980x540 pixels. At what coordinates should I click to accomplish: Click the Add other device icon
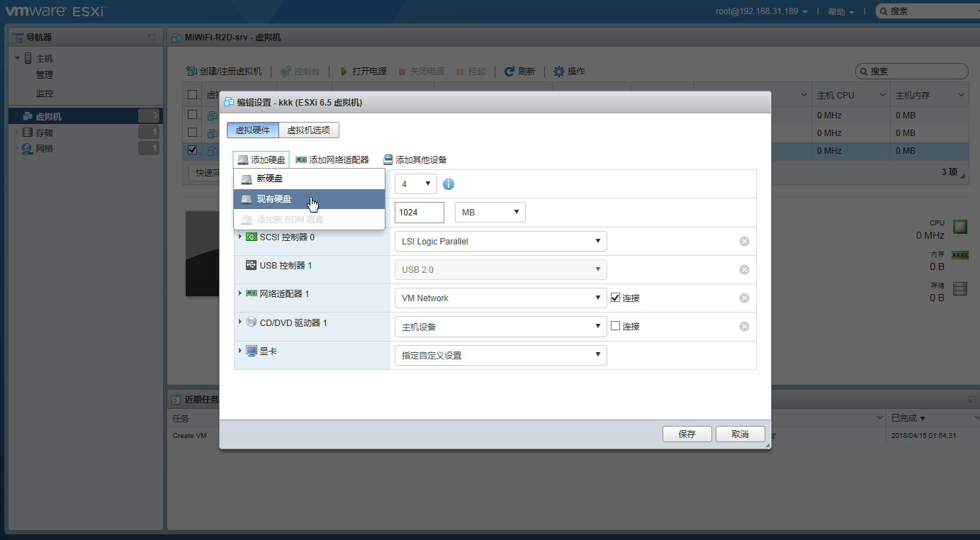click(388, 160)
